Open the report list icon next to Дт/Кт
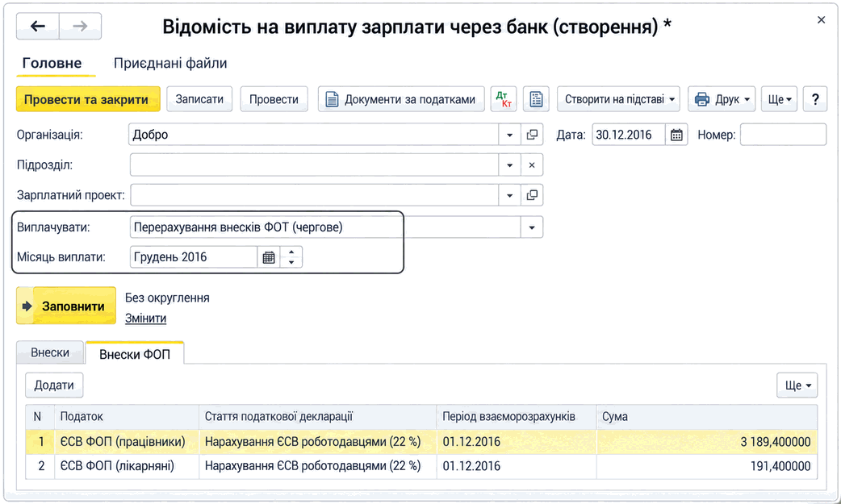Viewport: 841px width, 504px height. pyautogui.click(x=536, y=99)
